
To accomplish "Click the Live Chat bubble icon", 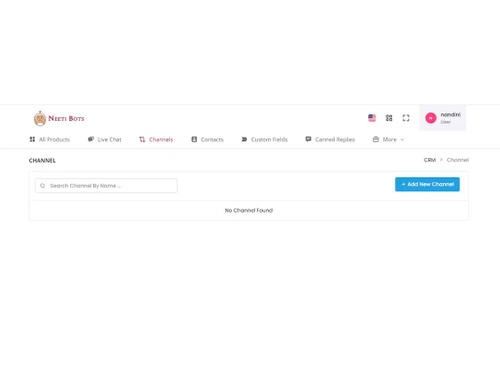I will 91,139.
